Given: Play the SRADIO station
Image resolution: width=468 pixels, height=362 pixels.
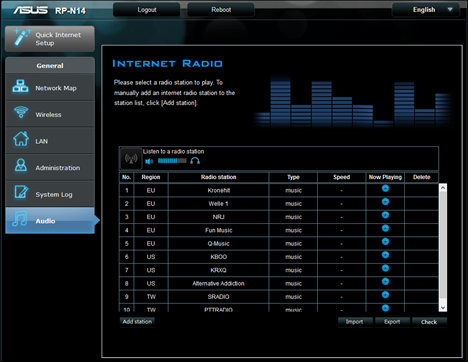Looking at the screenshot, I should coord(385,295).
